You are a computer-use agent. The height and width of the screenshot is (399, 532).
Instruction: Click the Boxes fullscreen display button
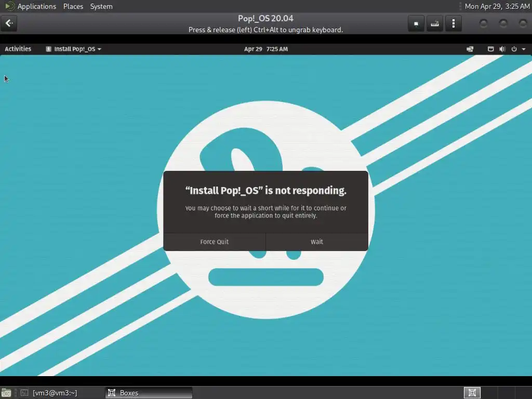point(416,23)
